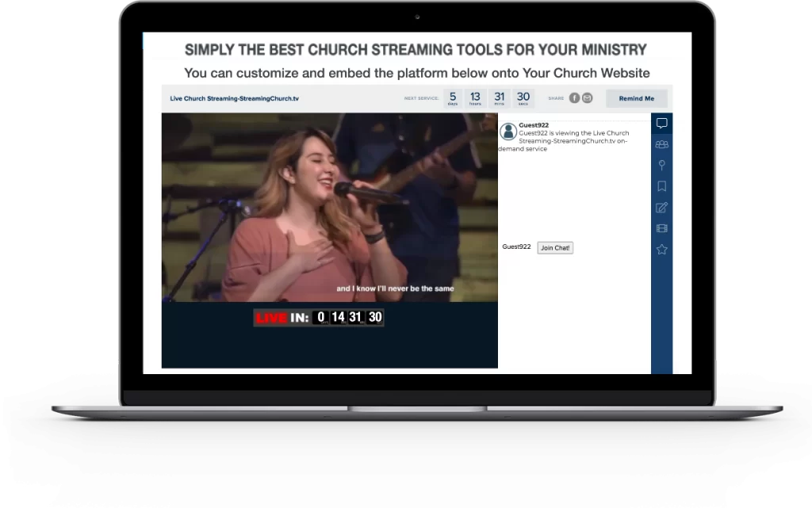Click the hours box in Next Service countdown
This screenshot has width=812, height=508.
[x=475, y=98]
